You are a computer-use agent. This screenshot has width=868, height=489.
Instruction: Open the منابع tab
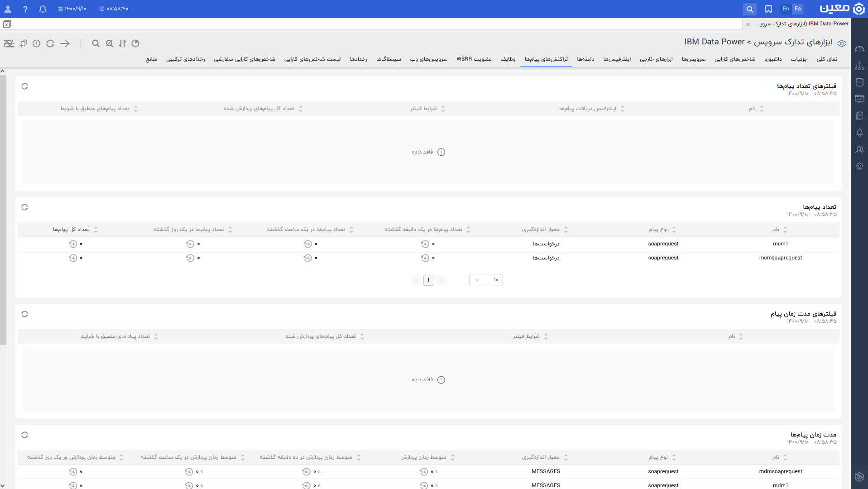(x=151, y=59)
